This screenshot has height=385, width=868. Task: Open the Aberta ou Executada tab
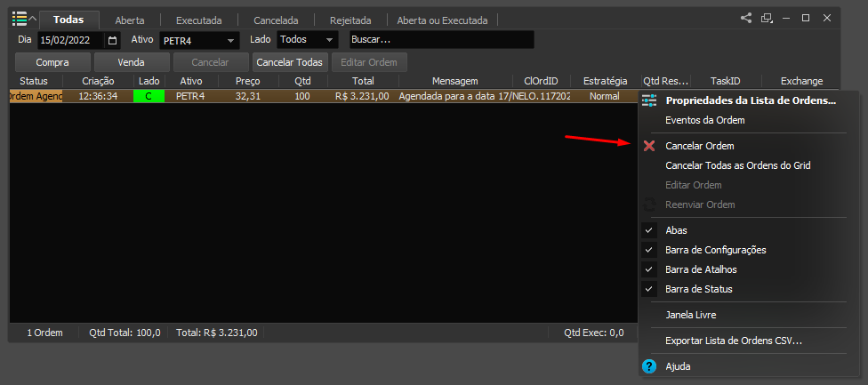442,20
